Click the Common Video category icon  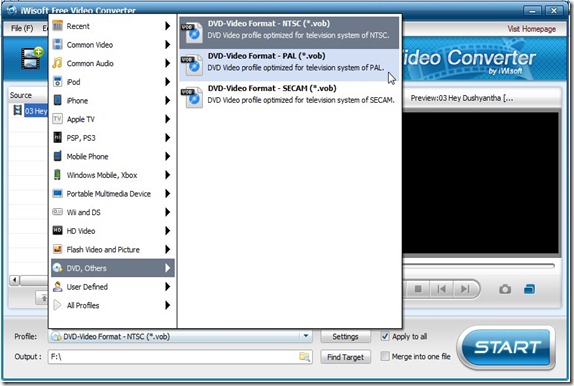57,45
